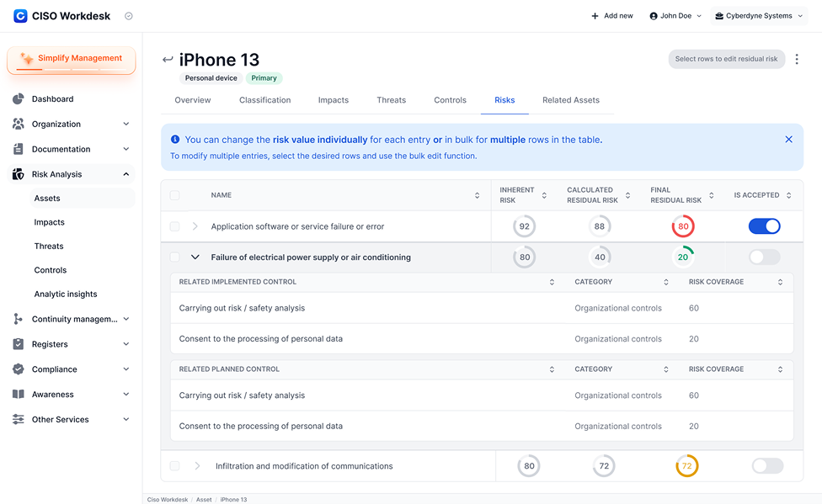Collapse the Failure of electrical power supply row
This screenshot has height=504, width=822.
point(195,257)
